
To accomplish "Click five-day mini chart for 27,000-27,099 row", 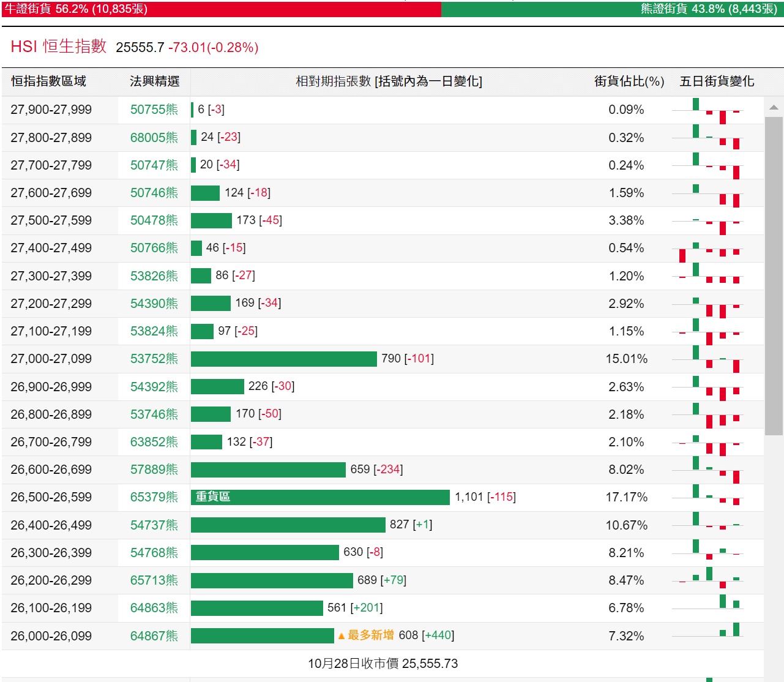I will tap(709, 359).
